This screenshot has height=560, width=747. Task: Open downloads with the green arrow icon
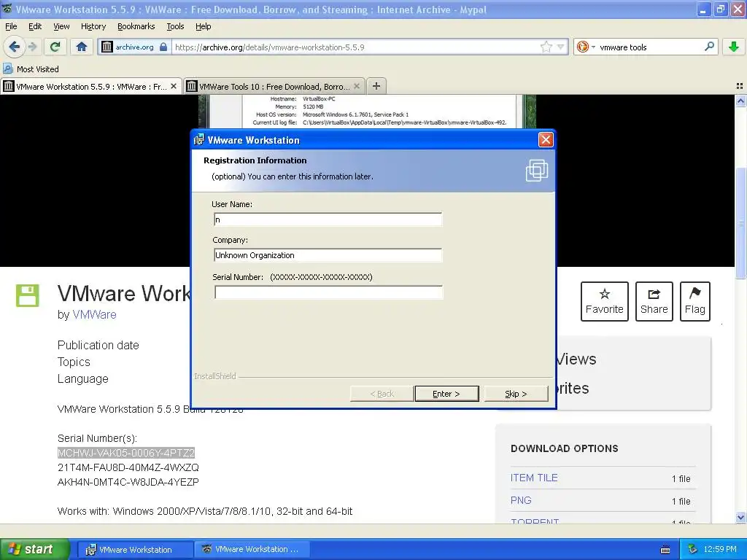pyautogui.click(x=734, y=47)
